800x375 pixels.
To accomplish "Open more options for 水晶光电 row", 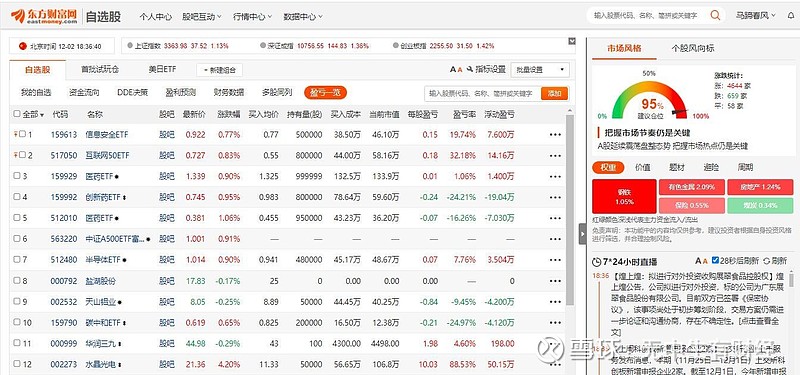I will pyautogui.click(x=555, y=365).
